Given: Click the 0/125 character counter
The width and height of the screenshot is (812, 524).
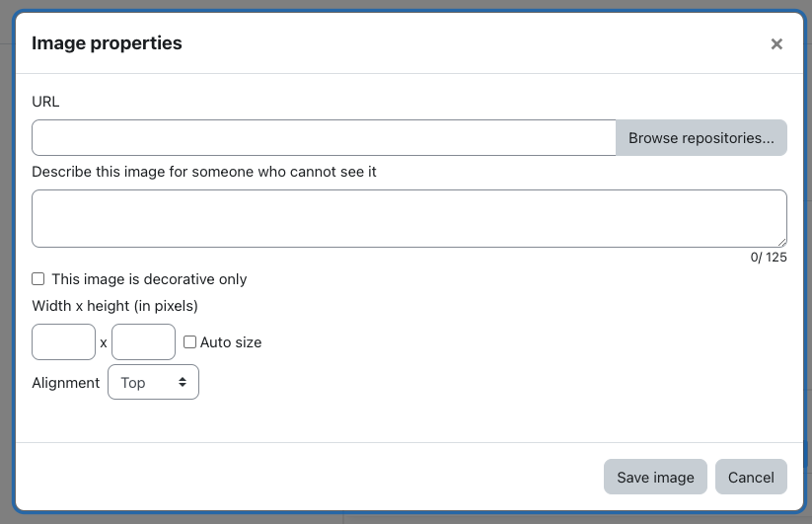Looking at the screenshot, I should (769, 258).
